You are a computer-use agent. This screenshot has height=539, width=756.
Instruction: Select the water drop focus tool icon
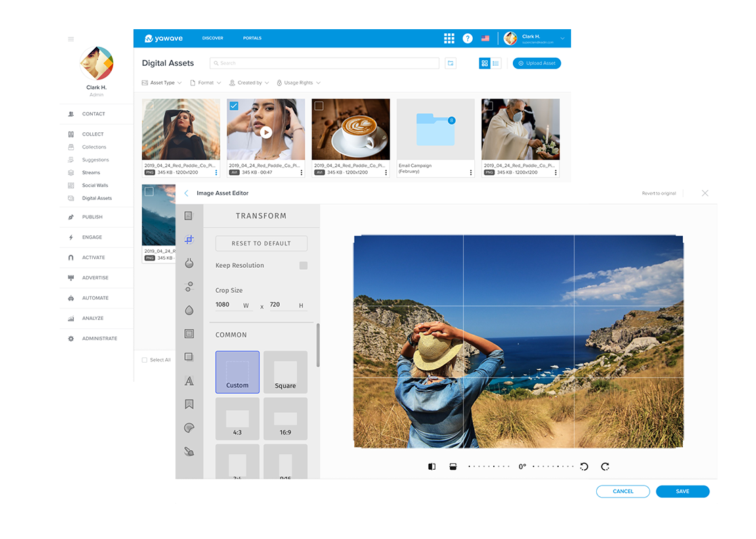tap(189, 310)
